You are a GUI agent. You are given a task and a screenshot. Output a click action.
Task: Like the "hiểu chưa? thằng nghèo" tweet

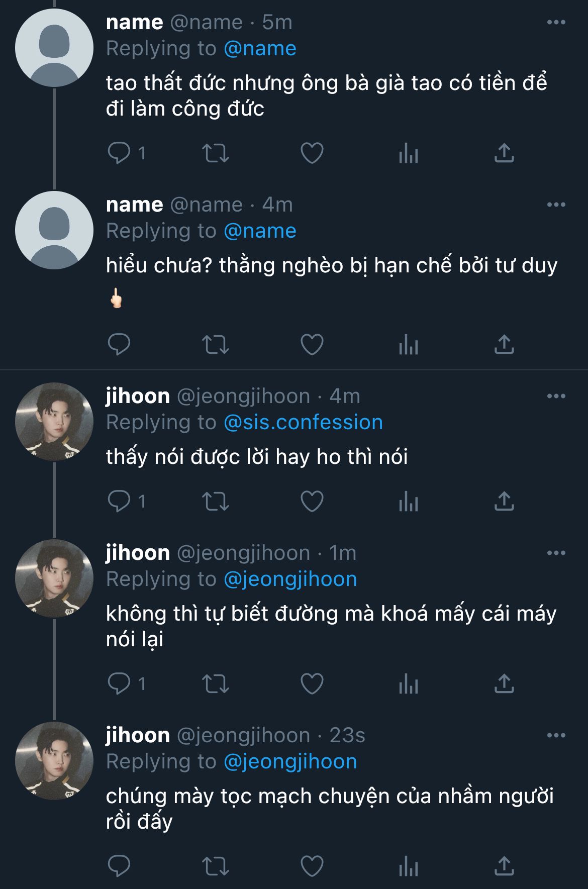click(312, 345)
